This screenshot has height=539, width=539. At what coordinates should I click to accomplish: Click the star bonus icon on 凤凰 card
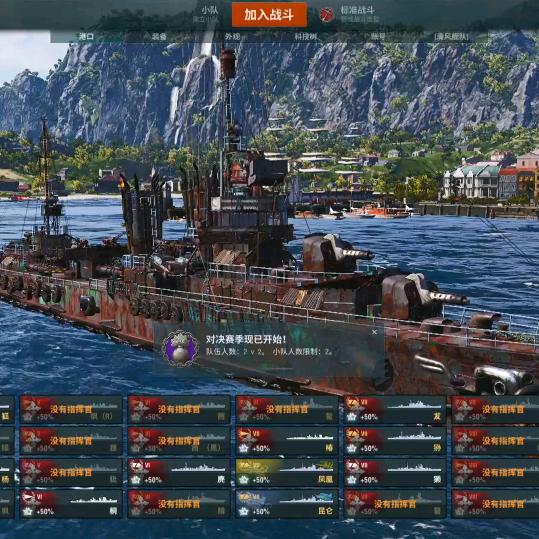tap(244, 480)
